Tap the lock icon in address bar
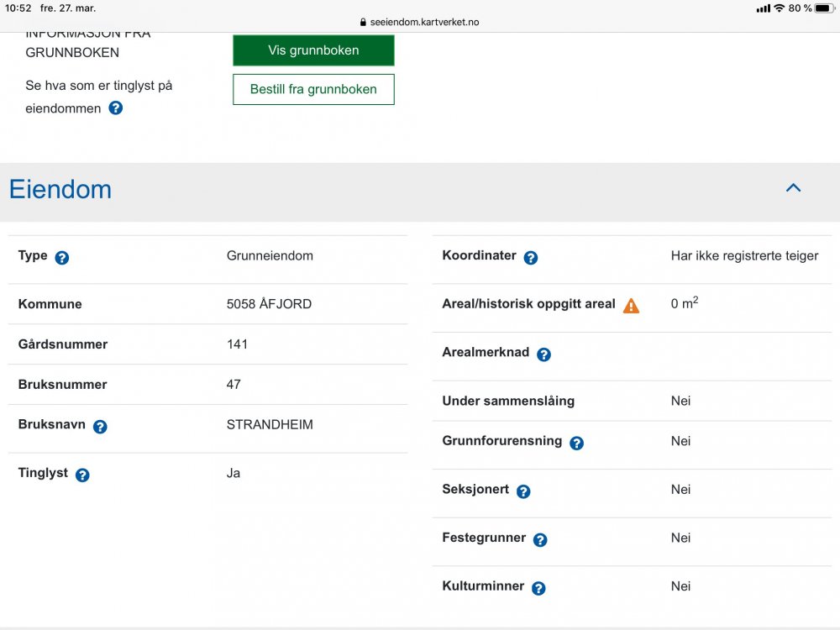Screen dimensions: 840x630 point(363,22)
